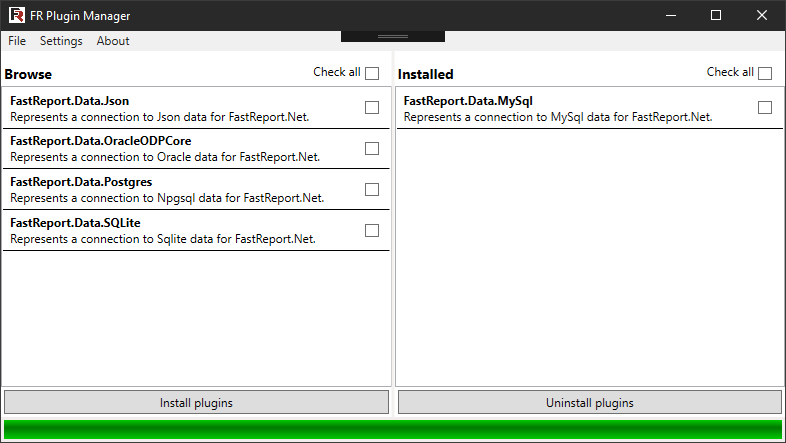
Task: Minimize the FR Plugin Manager window
Action: (x=670, y=15)
